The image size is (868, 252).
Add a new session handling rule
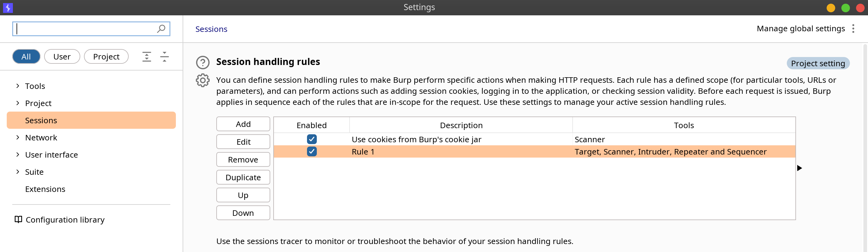[243, 124]
